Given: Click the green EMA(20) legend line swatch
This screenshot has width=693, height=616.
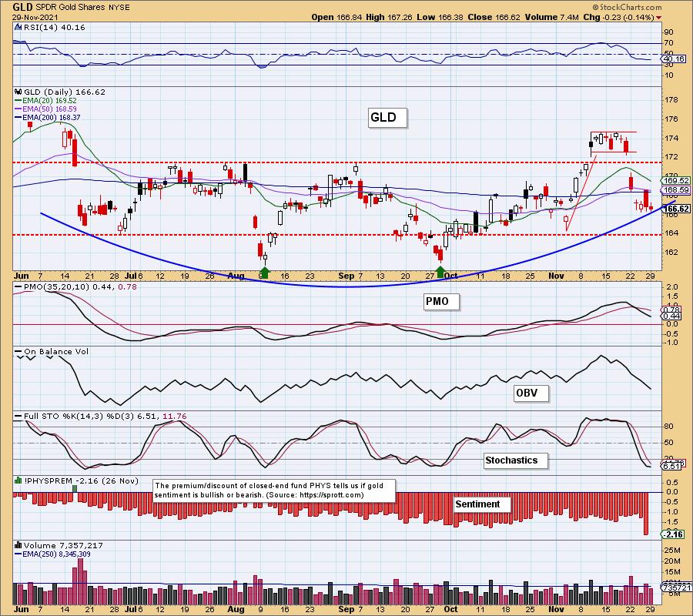Looking at the screenshot, I should click(18, 101).
